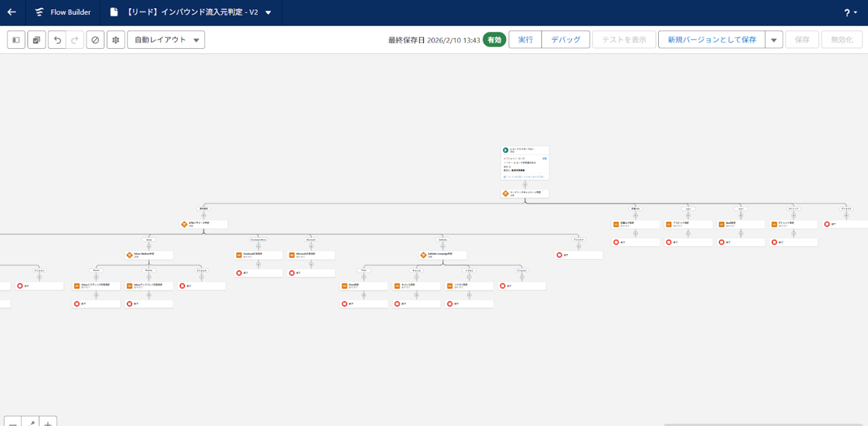Click the select elements toolbar icon

click(x=37, y=40)
